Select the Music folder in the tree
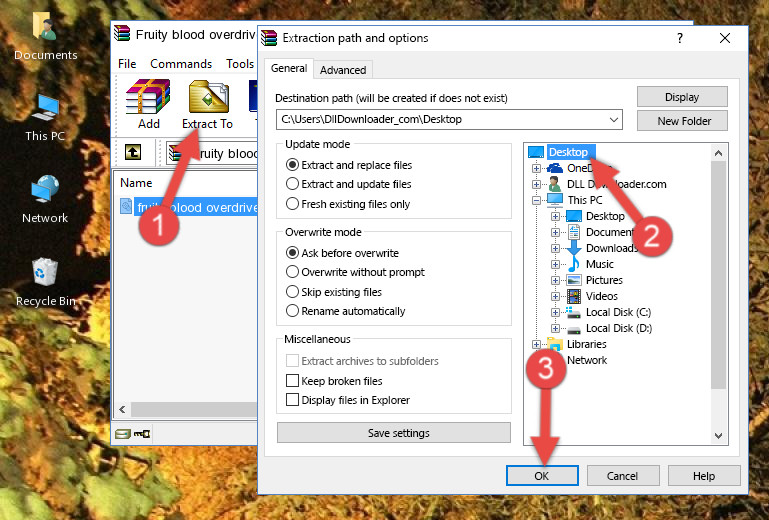 tap(599, 264)
